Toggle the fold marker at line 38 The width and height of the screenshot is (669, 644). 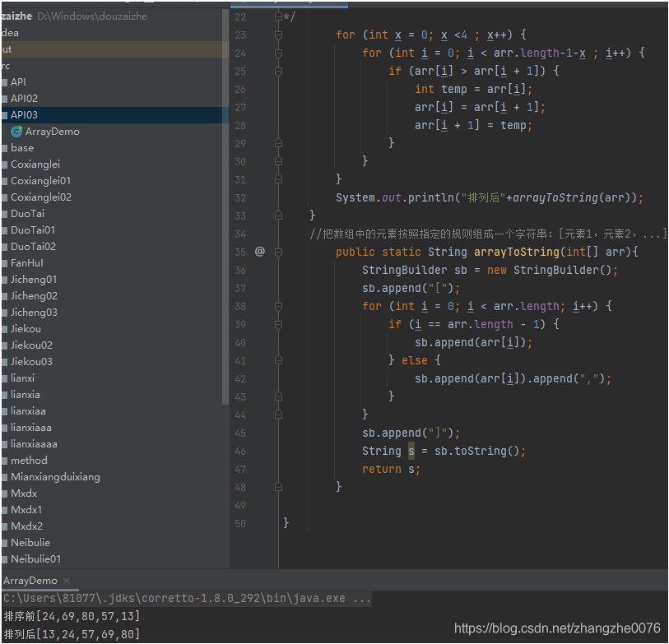click(x=276, y=306)
